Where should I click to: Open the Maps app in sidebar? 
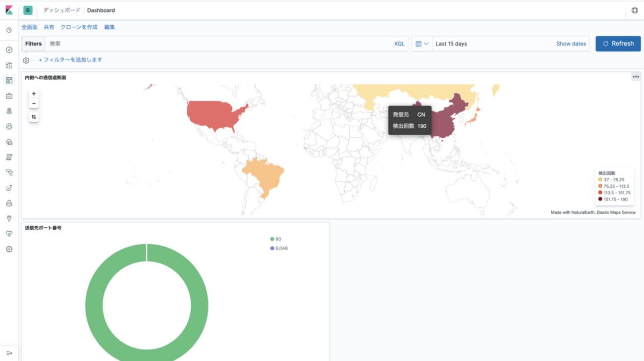[9, 111]
